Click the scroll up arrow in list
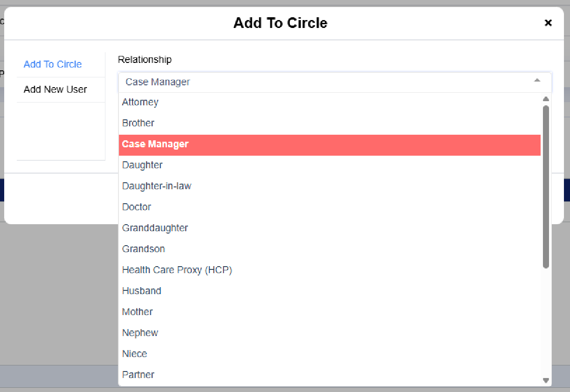The height and width of the screenshot is (392, 570). coord(546,99)
